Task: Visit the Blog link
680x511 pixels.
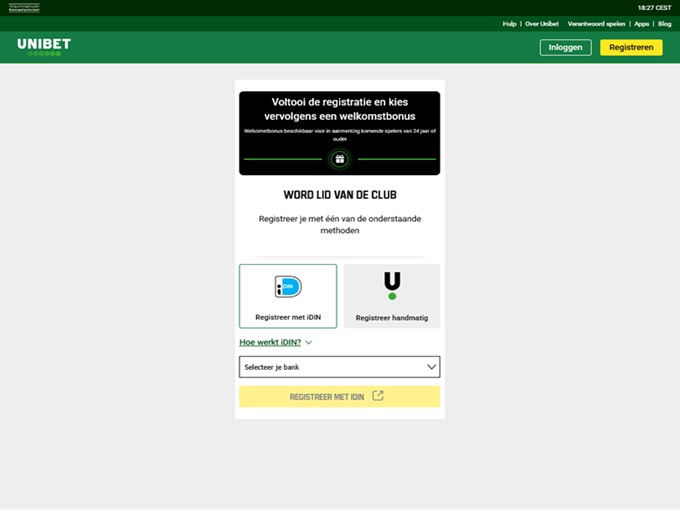Action: pyautogui.click(x=664, y=23)
